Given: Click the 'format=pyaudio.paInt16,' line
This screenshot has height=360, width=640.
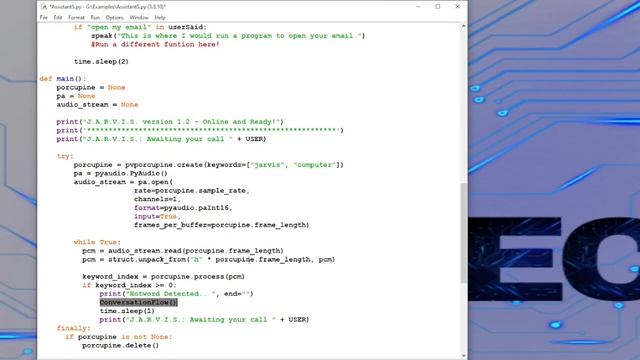Looking at the screenshot, I should 183,208.
